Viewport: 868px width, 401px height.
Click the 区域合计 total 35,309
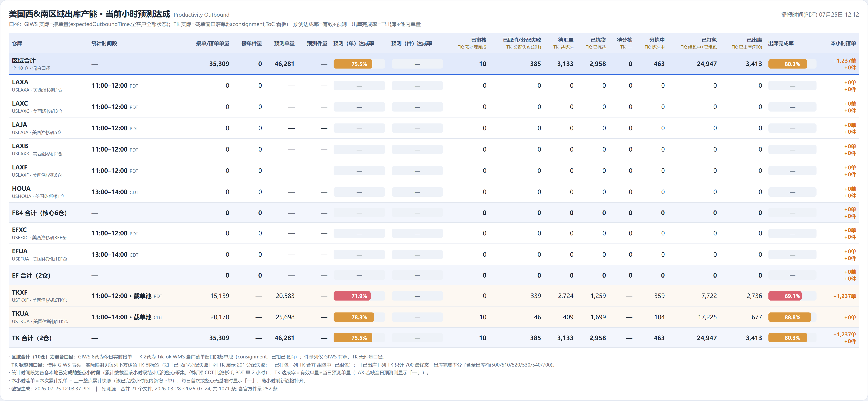coord(219,64)
